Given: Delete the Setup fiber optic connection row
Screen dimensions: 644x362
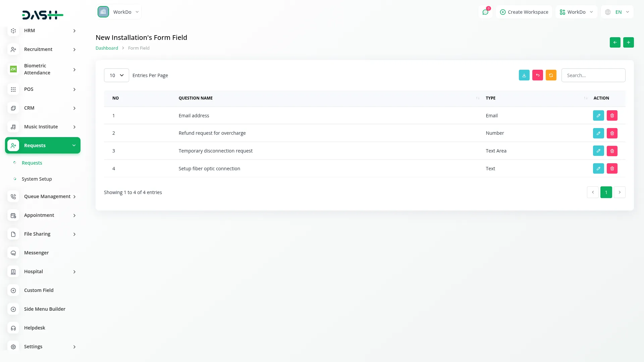Looking at the screenshot, I should (612, 169).
